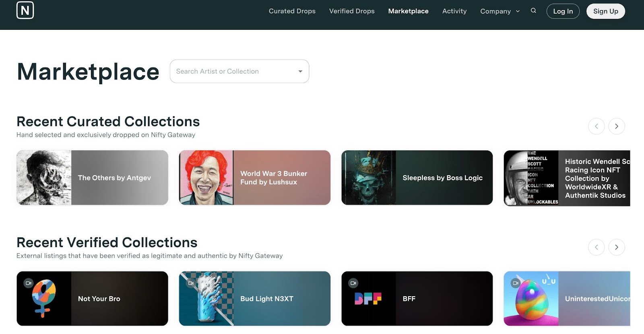Click the video icon on the UninterestedUnicorn card
The image size is (644, 334).
pyautogui.click(x=516, y=283)
